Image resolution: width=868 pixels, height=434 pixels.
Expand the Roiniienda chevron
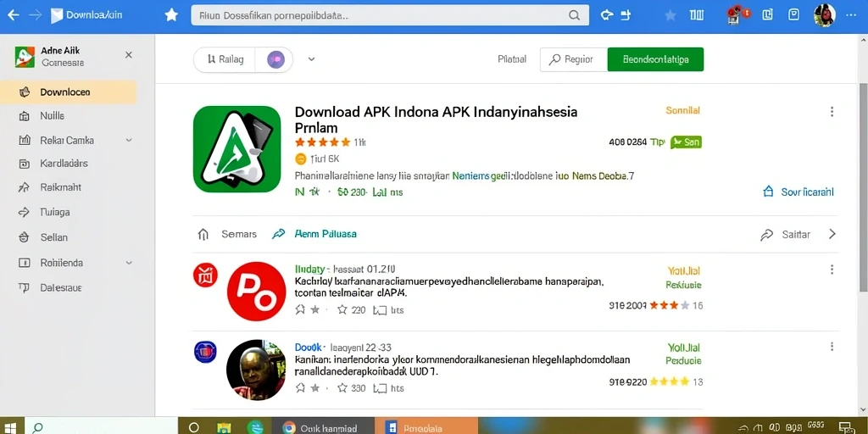pos(129,263)
